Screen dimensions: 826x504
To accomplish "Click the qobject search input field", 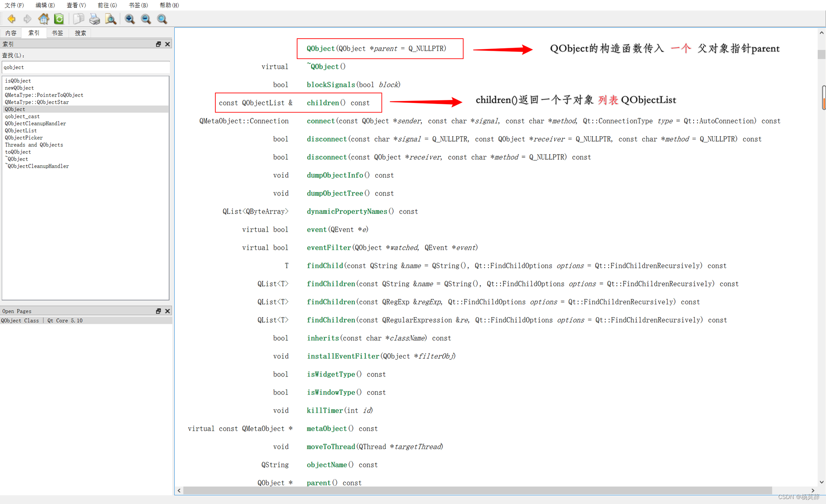I will [86, 67].
